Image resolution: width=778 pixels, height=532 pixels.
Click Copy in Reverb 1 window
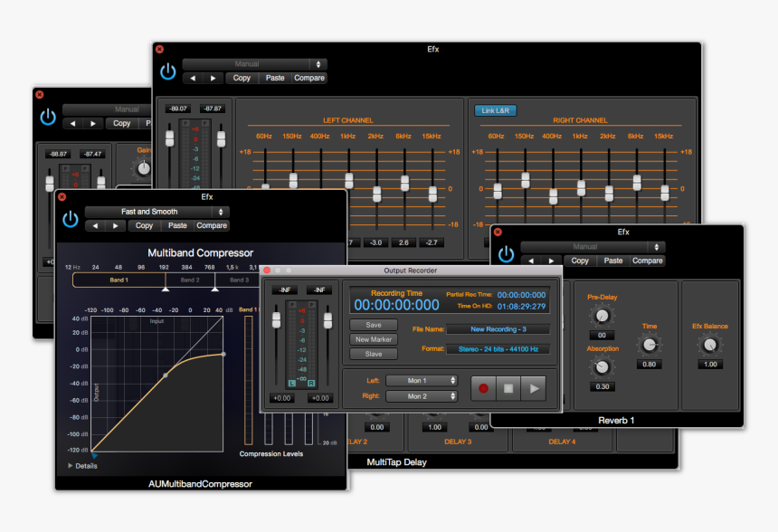[x=580, y=261]
